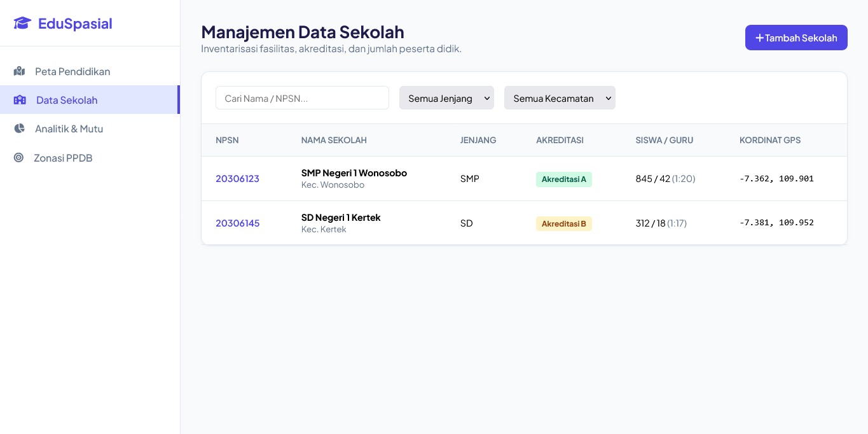The image size is (868, 434).
Task: Click the NAMA SEKOLAH column header
Action: click(334, 140)
